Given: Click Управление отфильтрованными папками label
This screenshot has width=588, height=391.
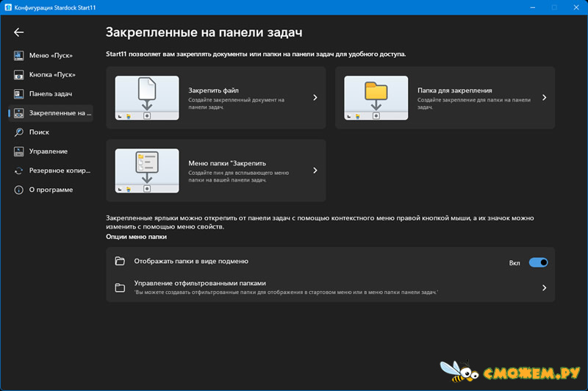Looking at the screenshot, I should (200, 284).
